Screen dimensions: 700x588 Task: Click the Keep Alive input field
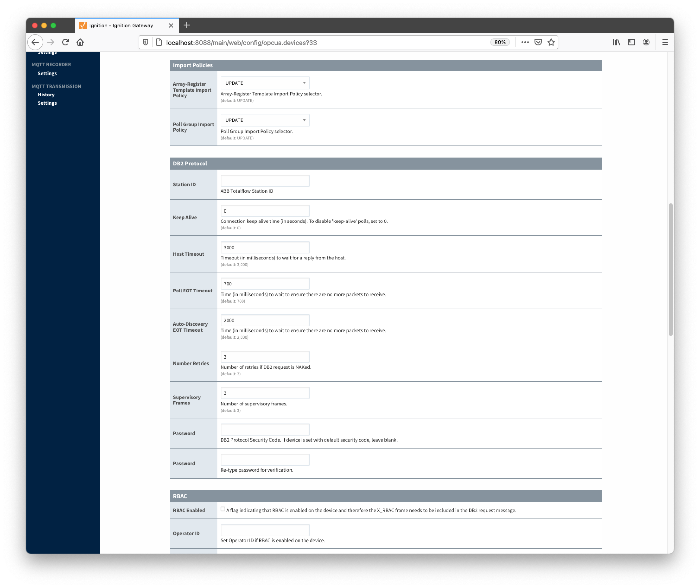pyautogui.click(x=265, y=211)
